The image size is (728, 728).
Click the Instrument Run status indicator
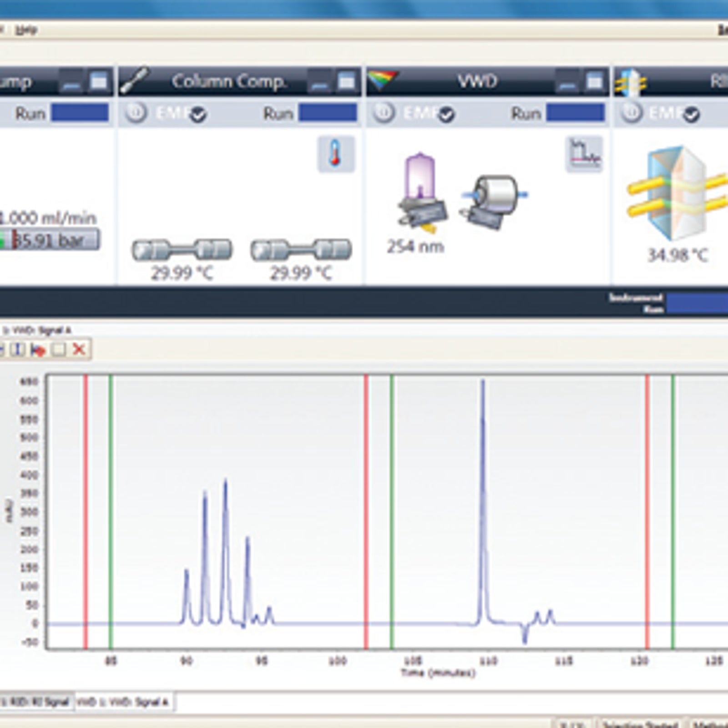click(x=697, y=303)
